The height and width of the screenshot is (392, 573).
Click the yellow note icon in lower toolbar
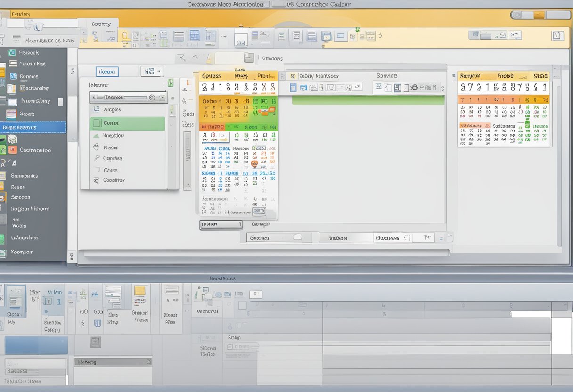coord(139,291)
